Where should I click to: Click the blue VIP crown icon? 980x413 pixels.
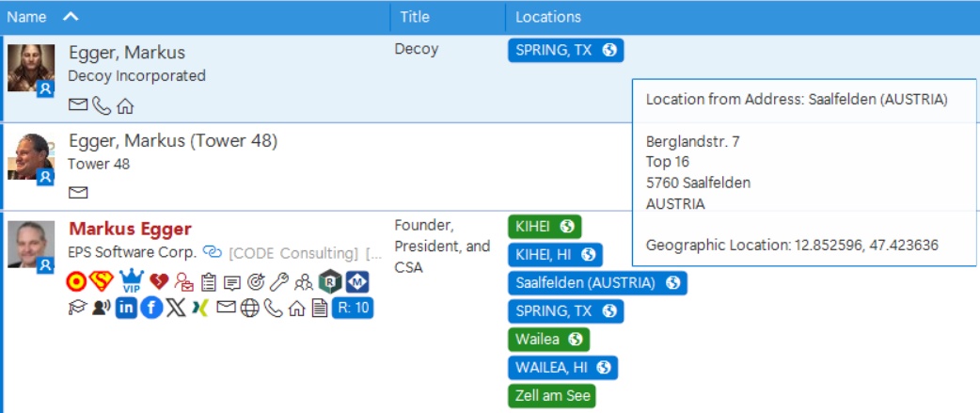132,282
